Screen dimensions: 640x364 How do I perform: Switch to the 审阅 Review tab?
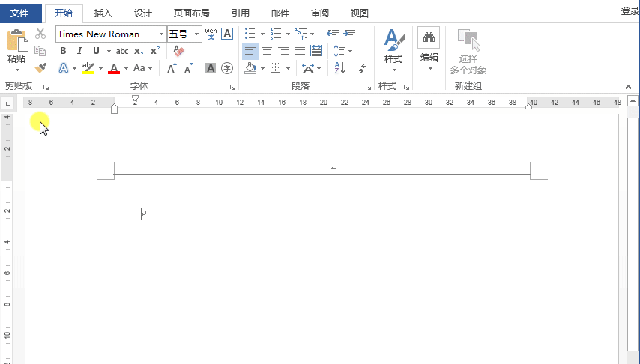click(x=319, y=13)
